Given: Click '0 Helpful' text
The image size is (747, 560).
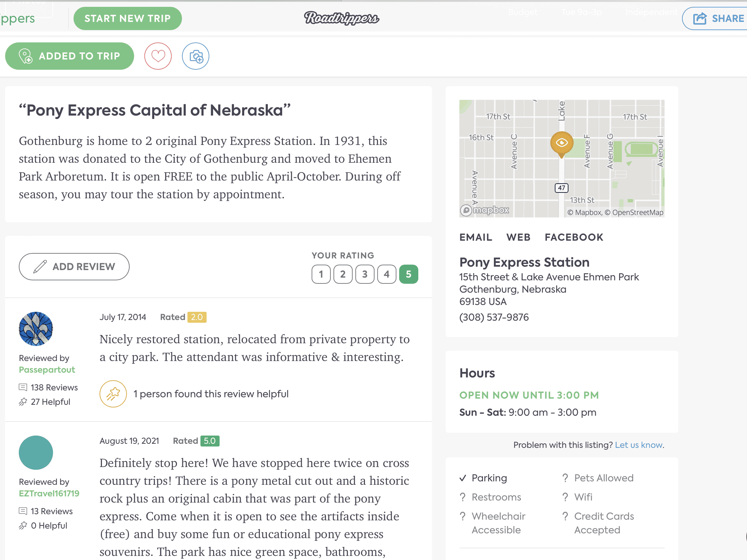Looking at the screenshot, I should click(x=49, y=525).
